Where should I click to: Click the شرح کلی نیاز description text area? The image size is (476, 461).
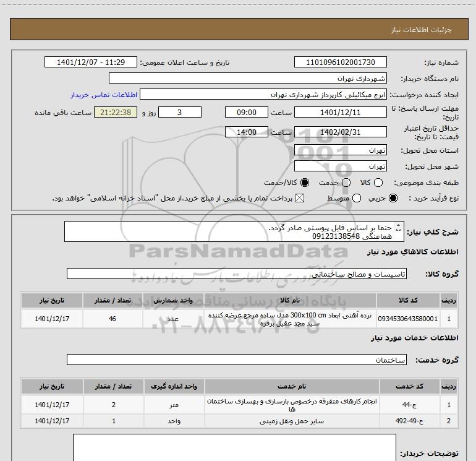(234, 231)
